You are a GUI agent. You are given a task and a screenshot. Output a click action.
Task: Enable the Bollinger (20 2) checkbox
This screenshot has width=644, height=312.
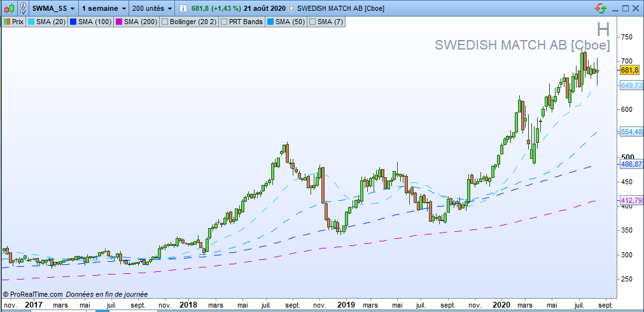coord(165,22)
